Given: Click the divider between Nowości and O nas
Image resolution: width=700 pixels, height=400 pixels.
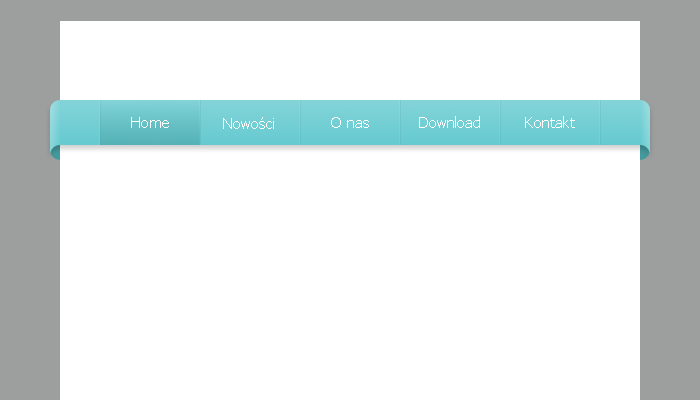Looking at the screenshot, I should [300, 123].
